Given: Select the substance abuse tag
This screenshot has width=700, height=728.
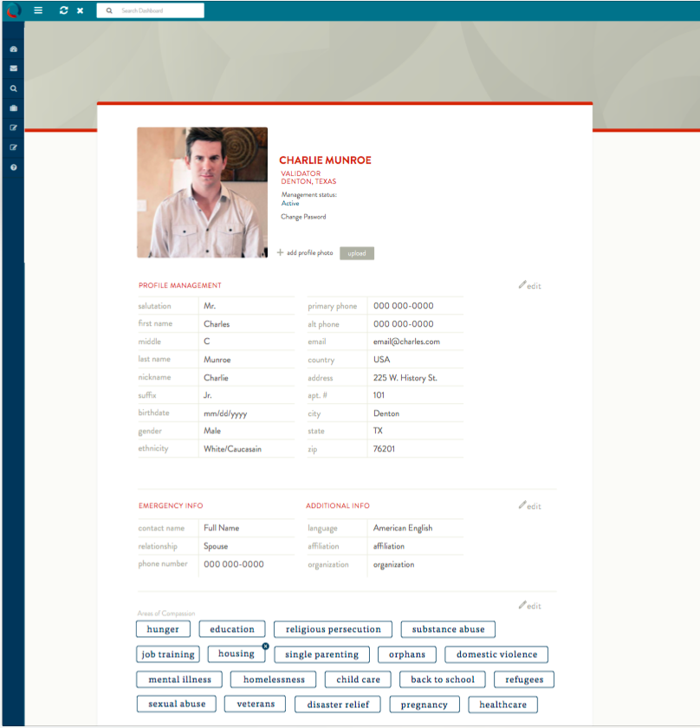Looking at the screenshot, I should 448,629.
